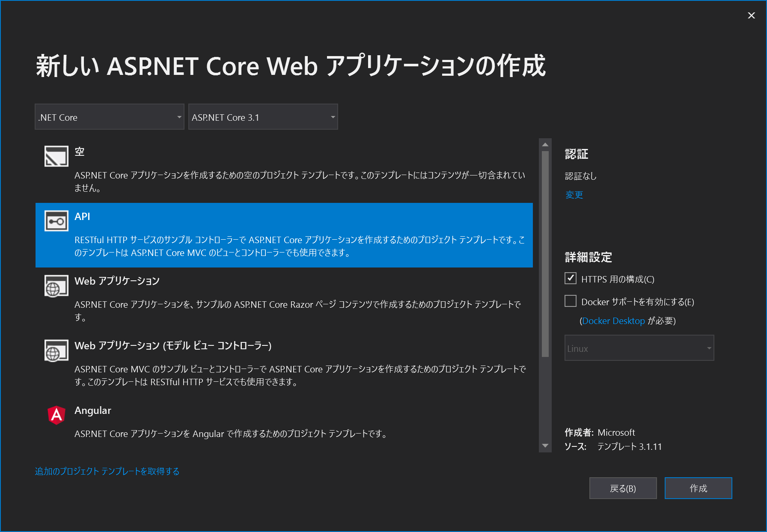The image size is (767, 532).
Task: Click the scroll up arrow of template list
Action: pos(545,145)
